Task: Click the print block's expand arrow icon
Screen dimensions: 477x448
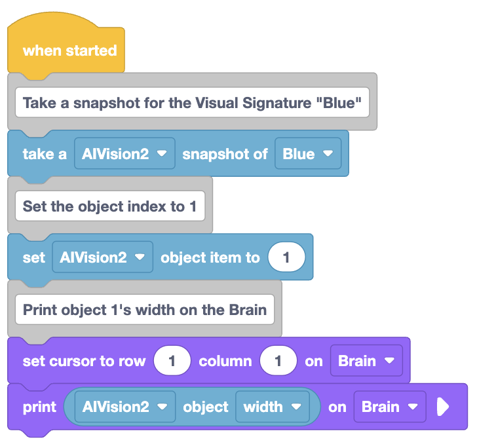Action: [443, 407]
